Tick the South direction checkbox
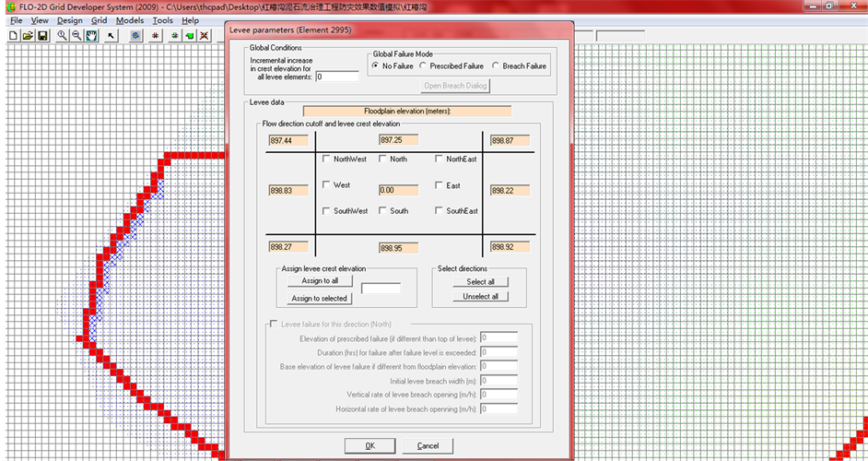This screenshot has height=461, width=868. coord(384,211)
